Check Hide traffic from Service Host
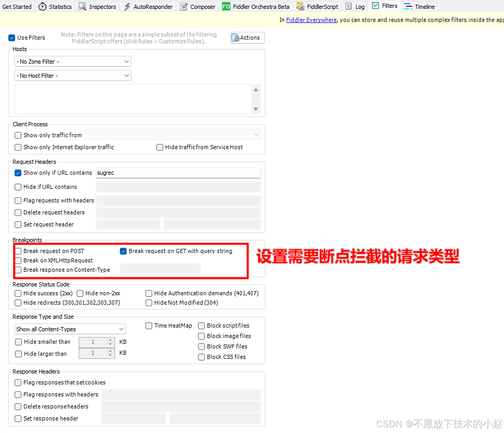This screenshot has height=433, width=504. [160, 147]
